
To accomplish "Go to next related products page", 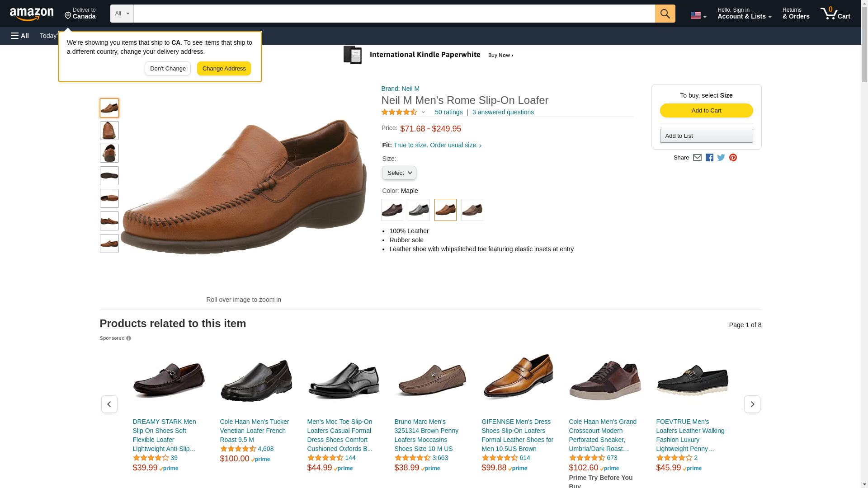I will pyautogui.click(x=752, y=404).
